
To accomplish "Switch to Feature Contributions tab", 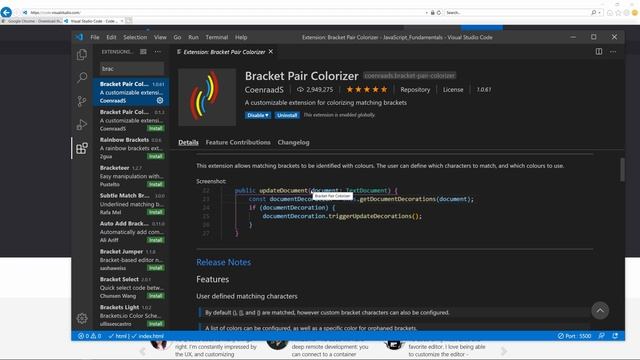I will [238, 142].
